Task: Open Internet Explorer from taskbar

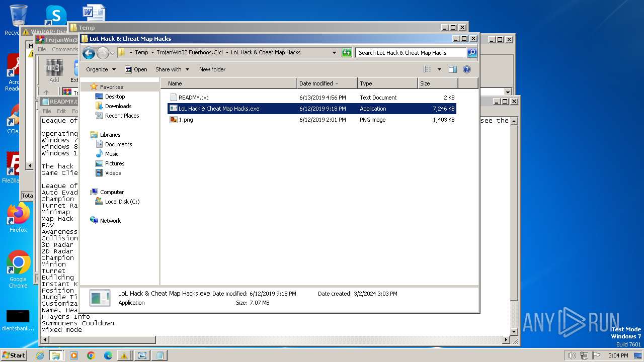Action: click(40, 355)
